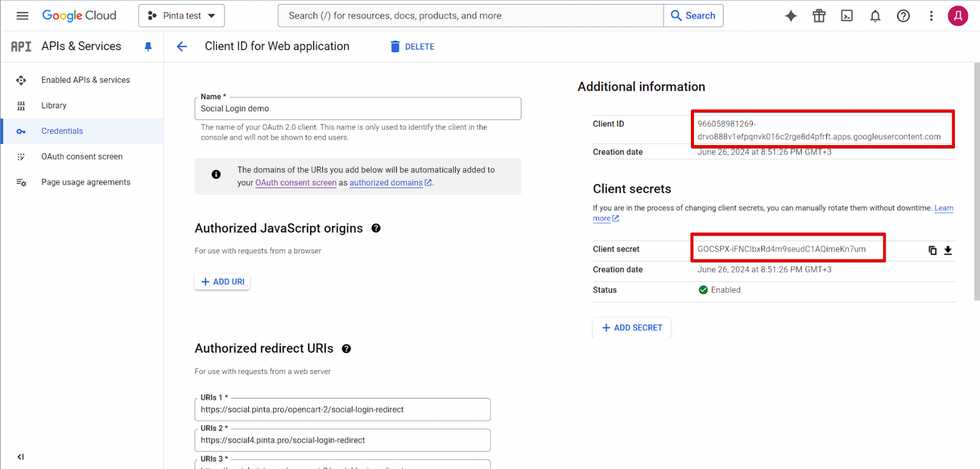Select Credentials in sidebar
This screenshot has height=469, width=980.
pyautogui.click(x=82, y=131)
